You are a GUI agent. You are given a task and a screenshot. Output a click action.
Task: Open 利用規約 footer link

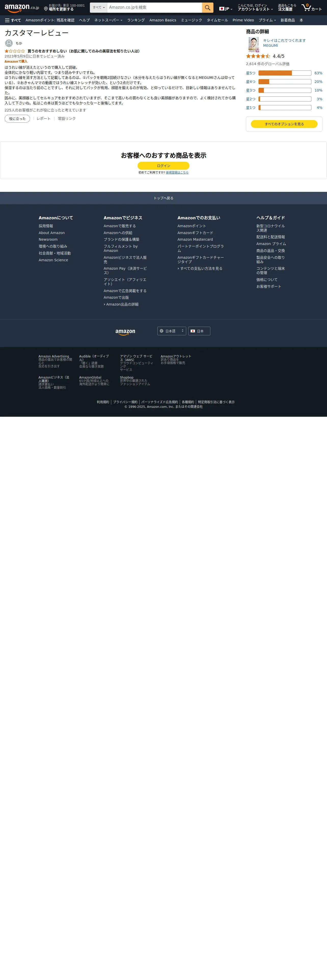pos(103,402)
